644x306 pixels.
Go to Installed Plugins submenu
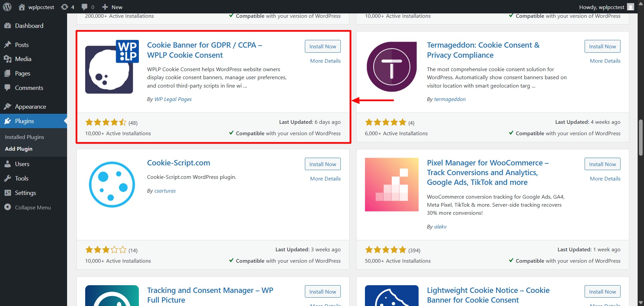point(24,137)
